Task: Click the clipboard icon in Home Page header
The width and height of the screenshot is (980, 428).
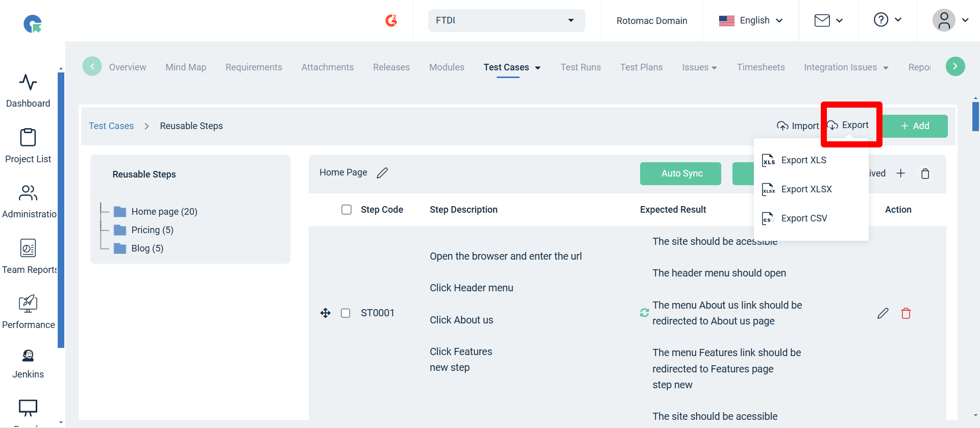Action: tap(925, 173)
